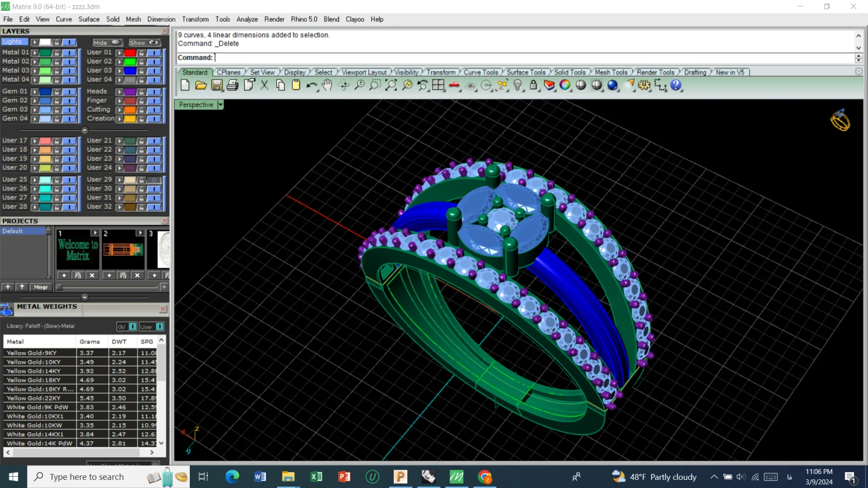Screen dimensions: 868x488
Task: Click the Zoom Extents icon
Action: click(x=391, y=85)
